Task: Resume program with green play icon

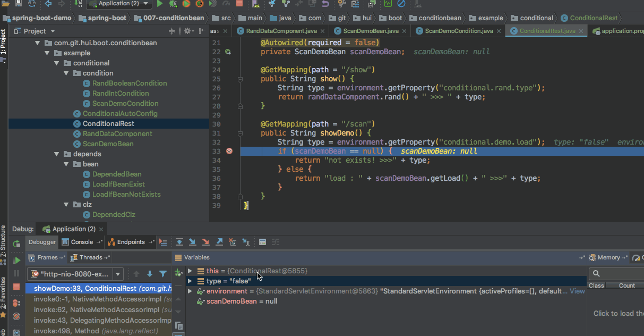Action: 16,260
